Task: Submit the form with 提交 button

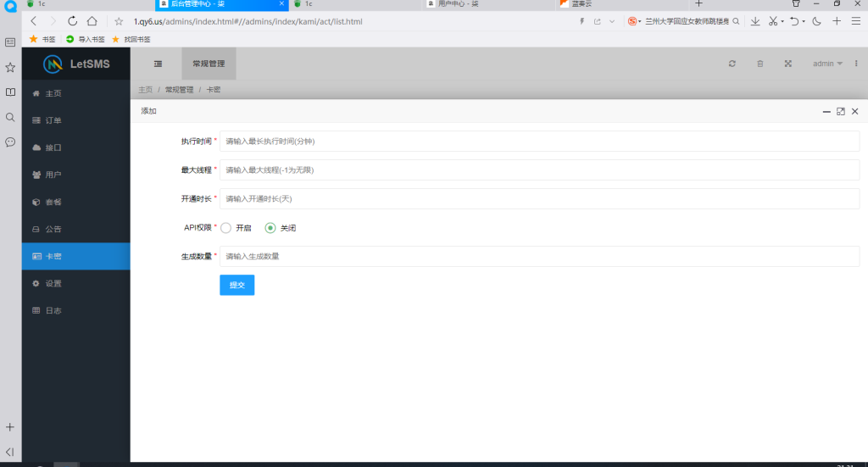Action: pos(236,286)
